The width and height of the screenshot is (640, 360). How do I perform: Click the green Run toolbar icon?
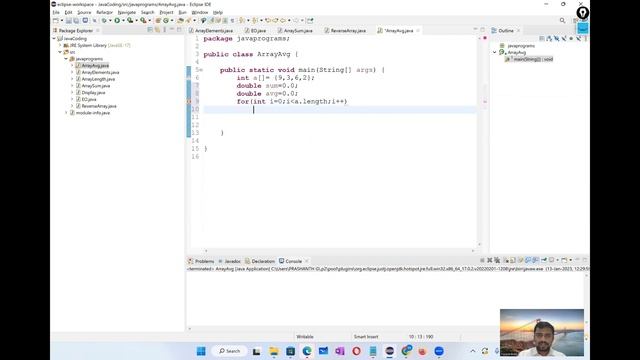[x=117, y=20]
